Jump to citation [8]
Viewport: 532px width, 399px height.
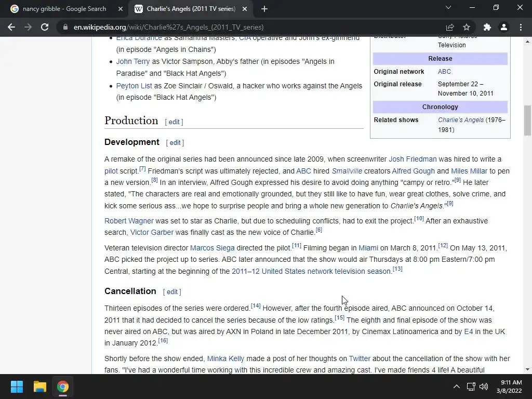pos(154,180)
